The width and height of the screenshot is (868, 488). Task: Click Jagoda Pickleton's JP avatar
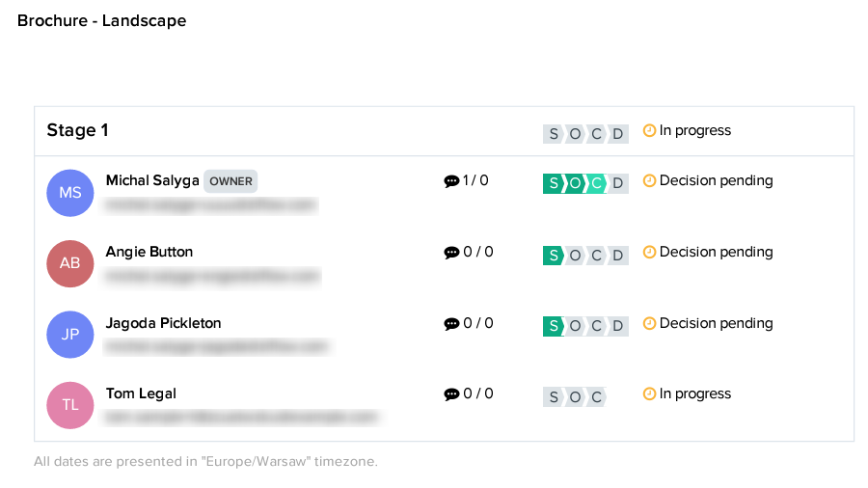point(70,335)
